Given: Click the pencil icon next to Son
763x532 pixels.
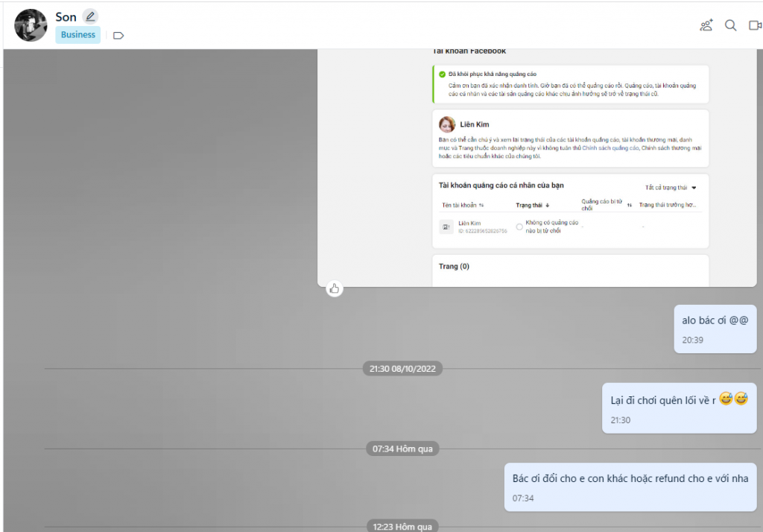Looking at the screenshot, I should [x=90, y=16].
